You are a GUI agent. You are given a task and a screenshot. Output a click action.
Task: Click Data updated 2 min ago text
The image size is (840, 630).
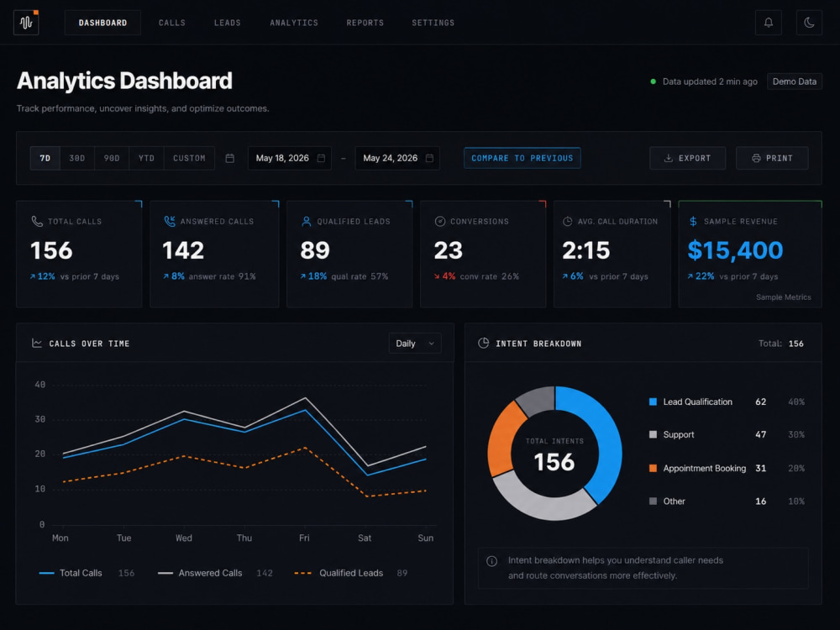[710, 81]
